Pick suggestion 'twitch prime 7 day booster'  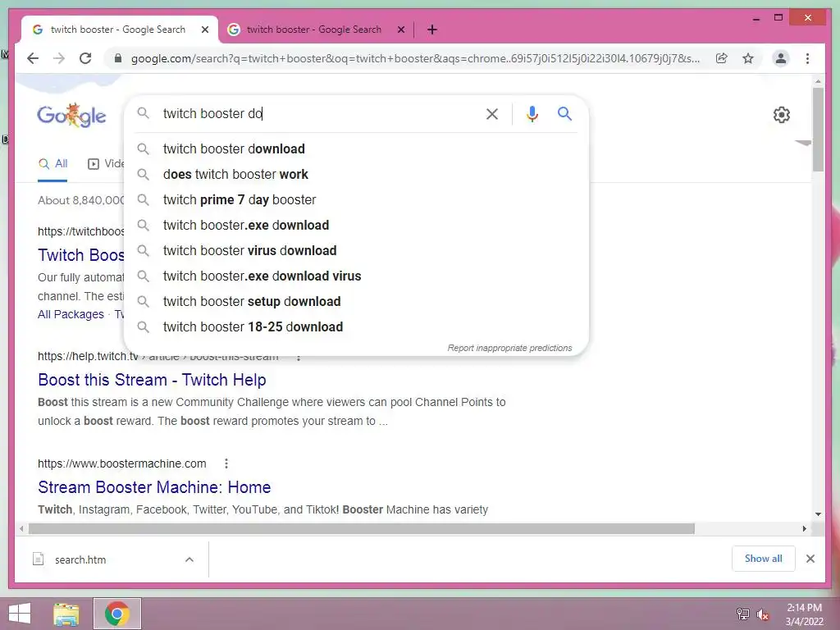[x=356, y=200]
